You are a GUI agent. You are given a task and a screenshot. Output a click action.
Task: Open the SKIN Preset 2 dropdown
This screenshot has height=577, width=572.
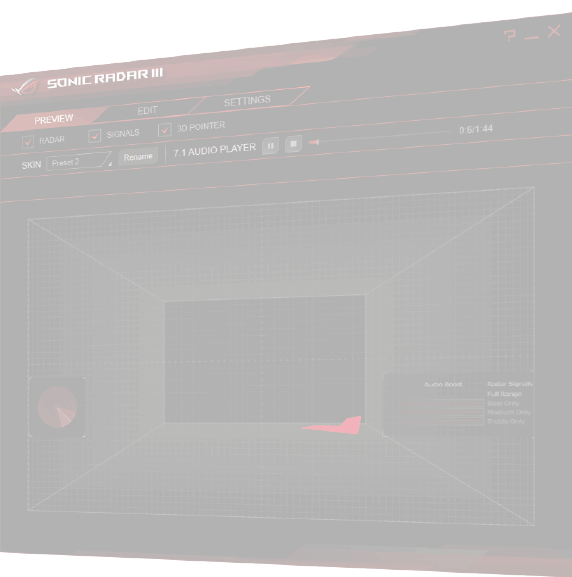[79, 161]
